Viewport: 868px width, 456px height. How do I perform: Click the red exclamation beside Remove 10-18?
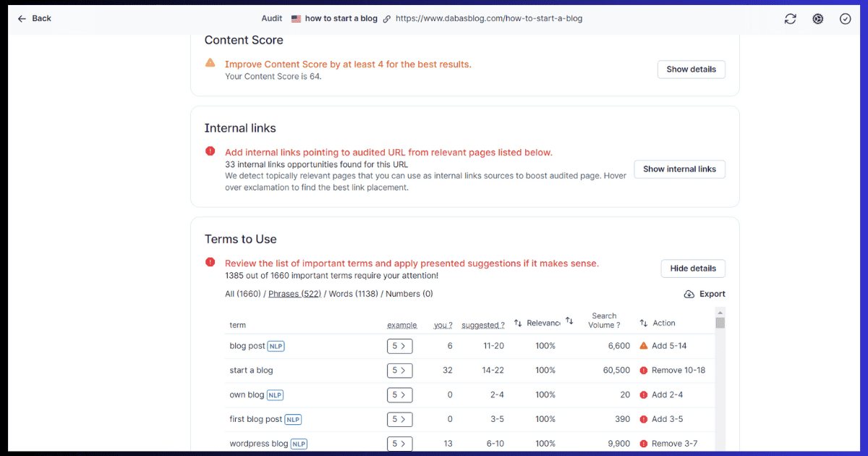643,370
